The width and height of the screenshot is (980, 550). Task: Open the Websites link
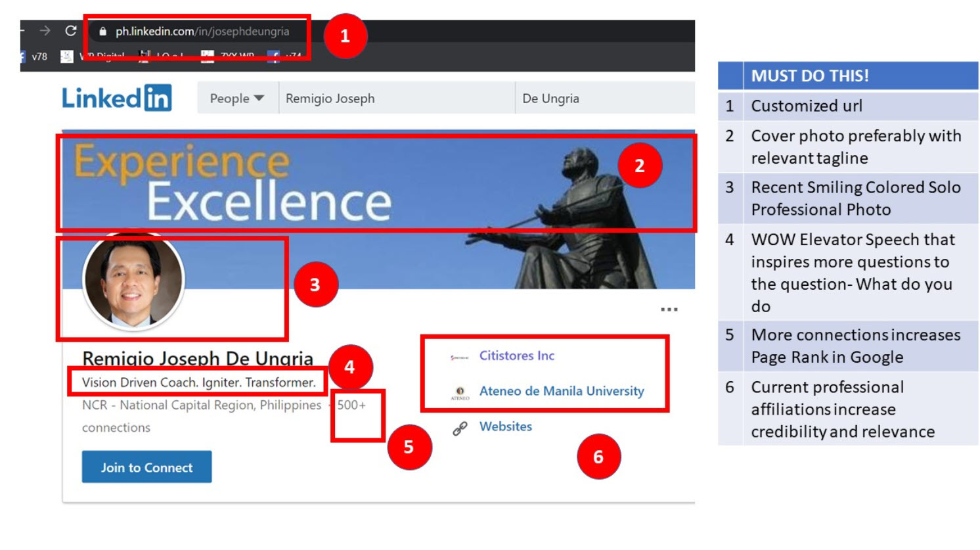pos(506,426)
